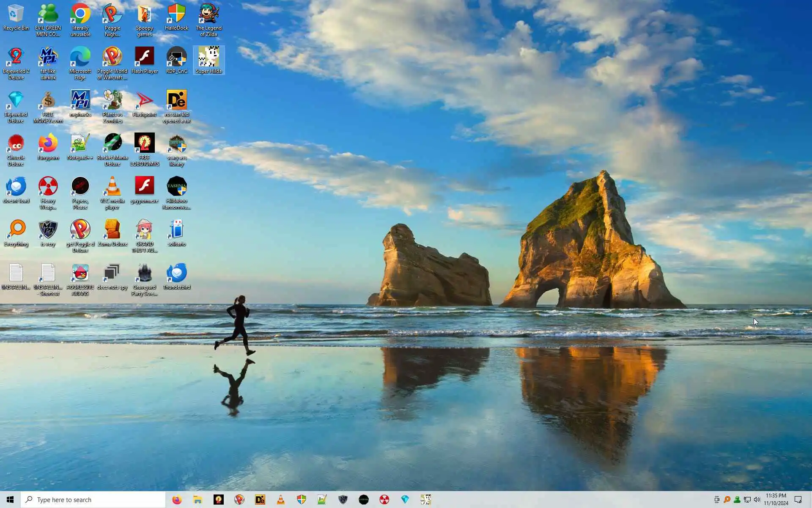This screenshot has width=812, height=508.
Task: Open the notification center icon
Action: coord(798,500)
